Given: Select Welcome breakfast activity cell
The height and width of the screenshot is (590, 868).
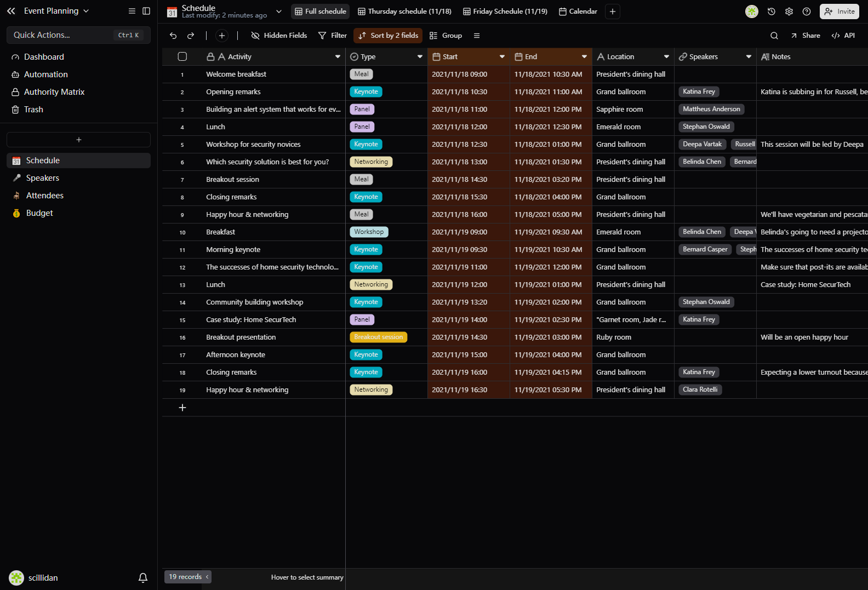Looking at the screenshot, I should pos(273,74).
